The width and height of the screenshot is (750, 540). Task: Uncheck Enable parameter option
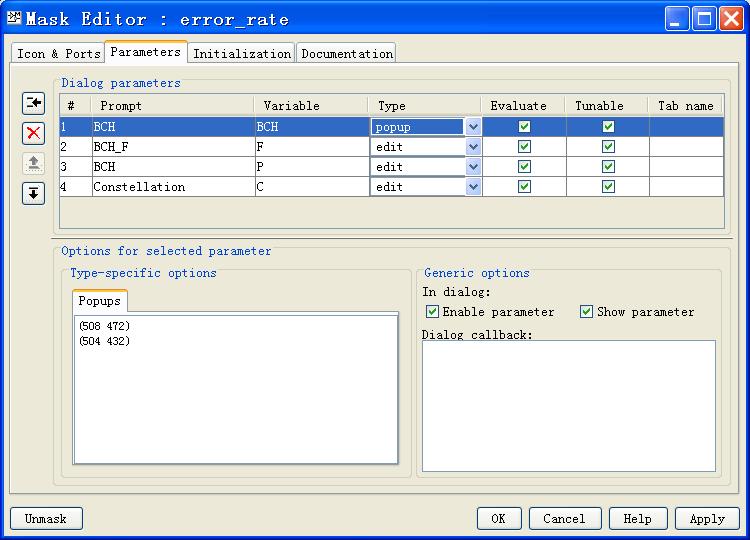(432, 312)
